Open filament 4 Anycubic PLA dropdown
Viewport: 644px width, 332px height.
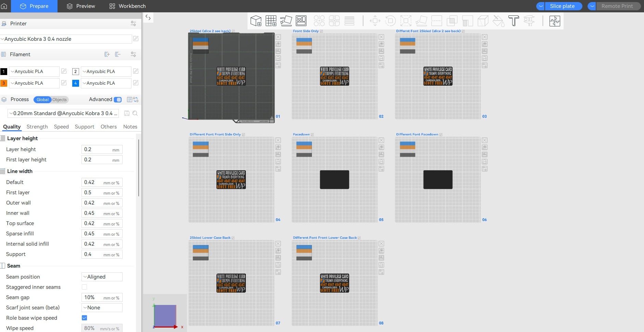106,83
